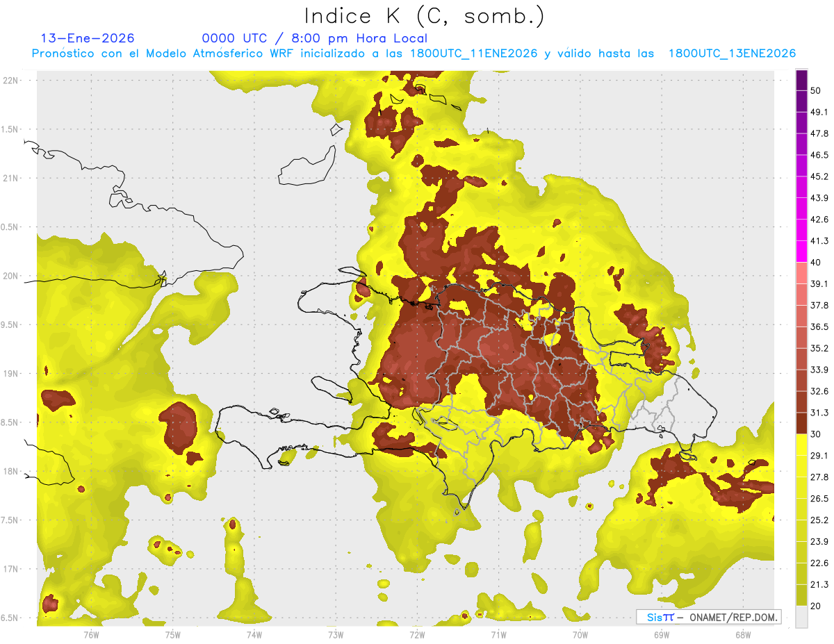Click the legend value "37.8"

pos(819,305)
